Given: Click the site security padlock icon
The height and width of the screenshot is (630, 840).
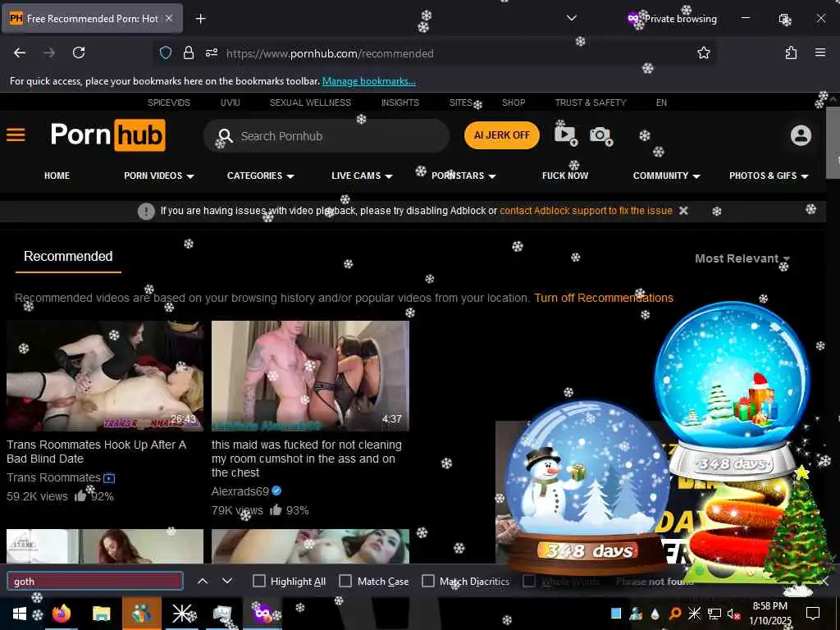Looking at the screenshot, I should [x=189, y=52].
